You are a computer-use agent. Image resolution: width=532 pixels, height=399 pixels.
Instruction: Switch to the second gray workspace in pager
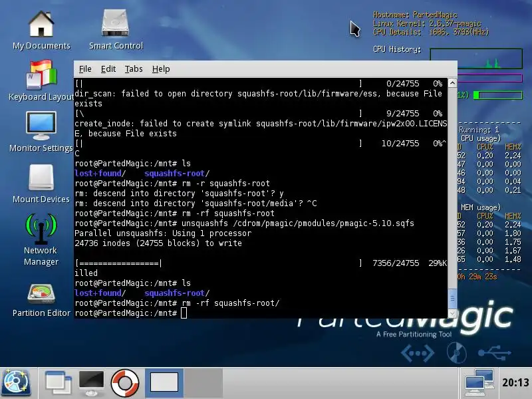click(x=203, y=383)
